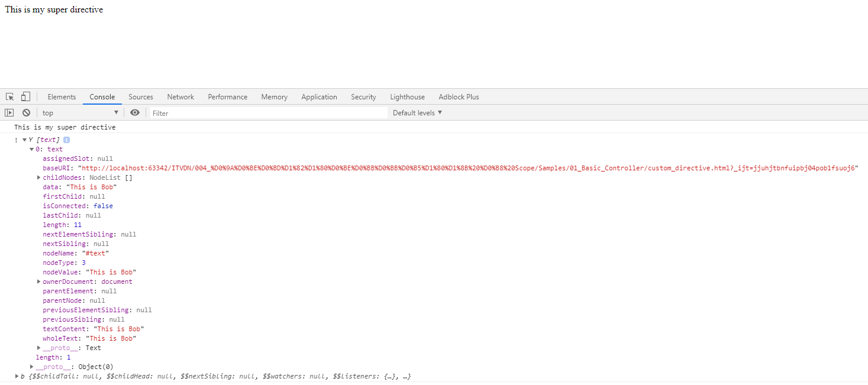Viewport: 868px width, 385px height.
Task: Expand the ownerDocument property
Action: 38,282
